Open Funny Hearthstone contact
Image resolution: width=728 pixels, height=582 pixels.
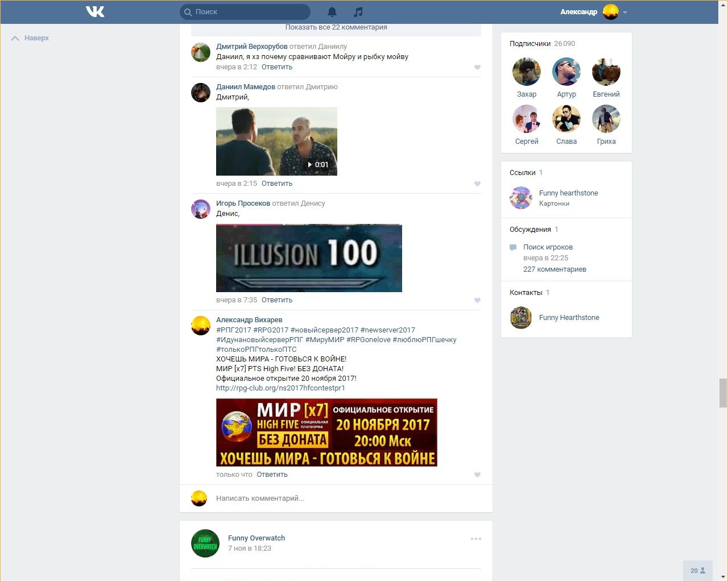pos(569,318)
